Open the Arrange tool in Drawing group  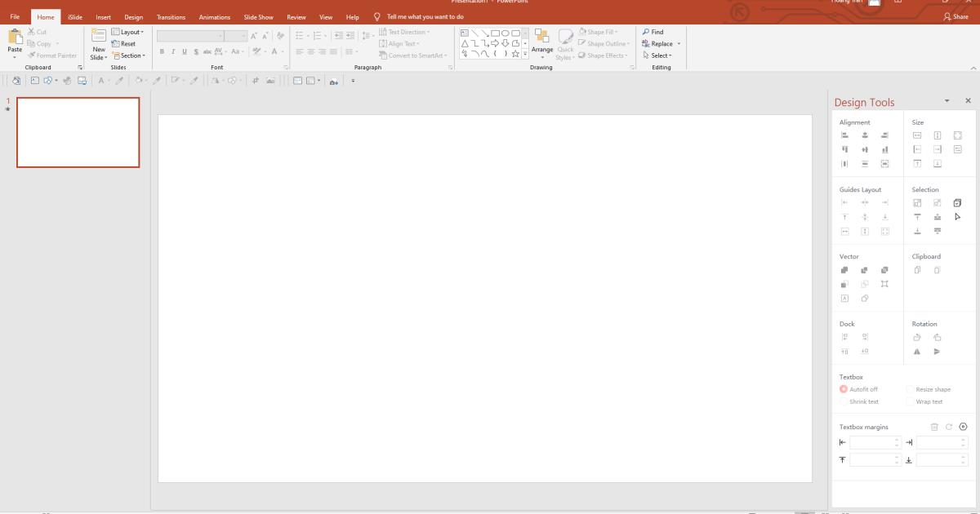pyautogui.click(x=541, y=47)
